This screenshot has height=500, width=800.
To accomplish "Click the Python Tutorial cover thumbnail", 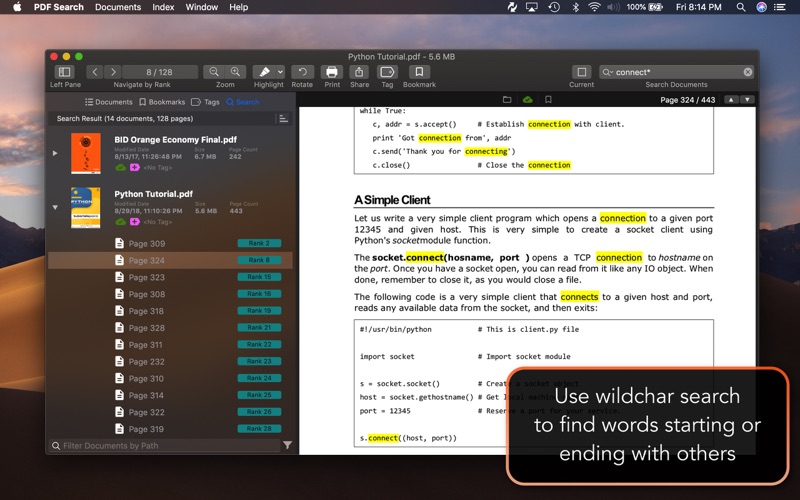I will click(x=86, y=207).
